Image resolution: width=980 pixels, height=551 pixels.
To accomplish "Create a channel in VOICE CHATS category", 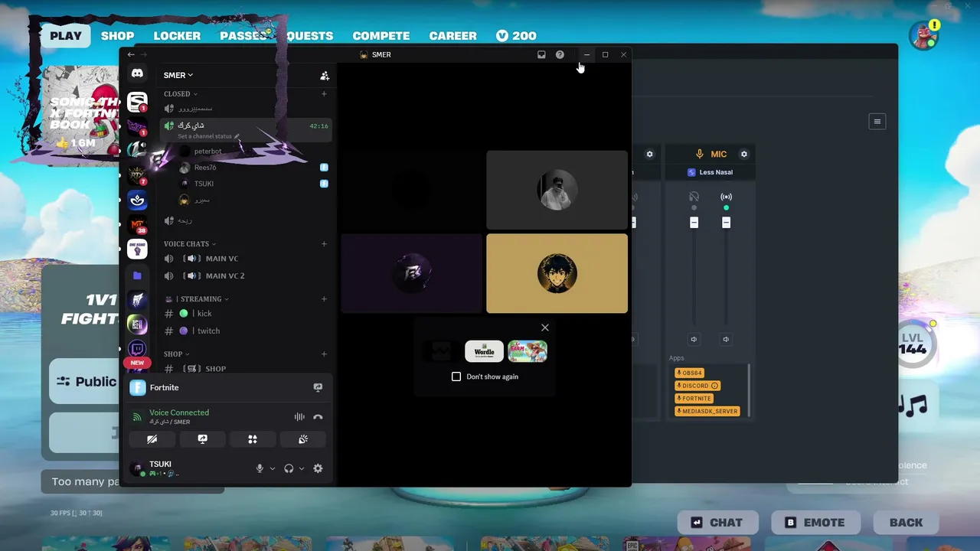I will [324, 244].
